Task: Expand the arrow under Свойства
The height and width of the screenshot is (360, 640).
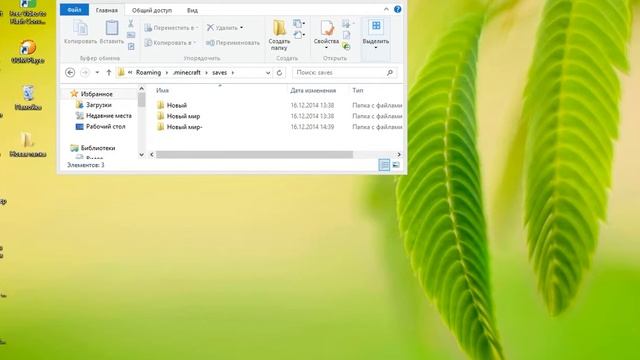Action: point(326,48)
